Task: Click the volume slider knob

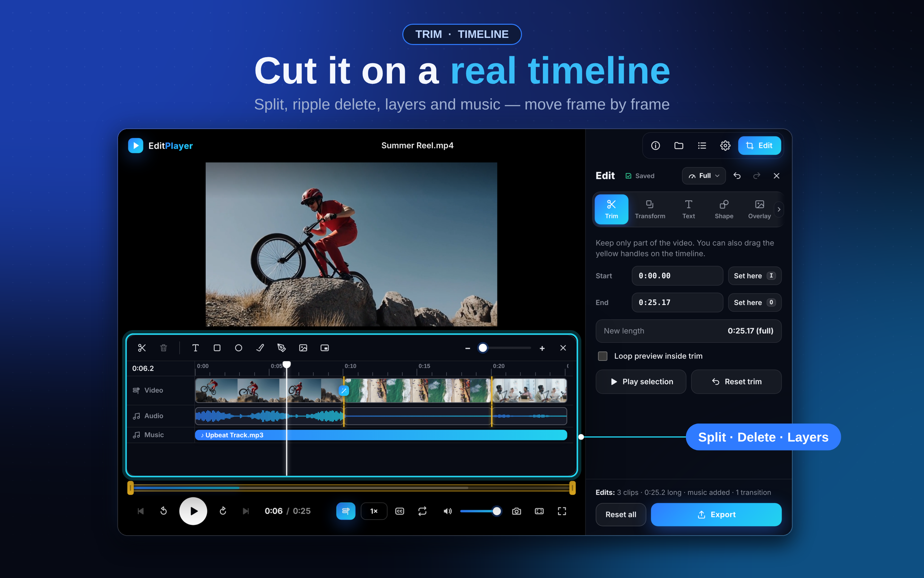Action: point(496,511)
